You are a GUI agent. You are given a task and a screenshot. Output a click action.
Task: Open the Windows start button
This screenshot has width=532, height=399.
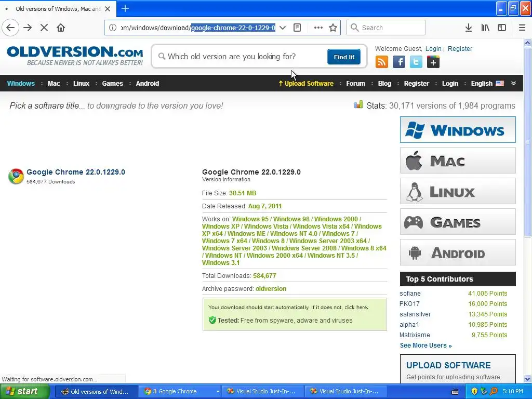click(25, 391)
